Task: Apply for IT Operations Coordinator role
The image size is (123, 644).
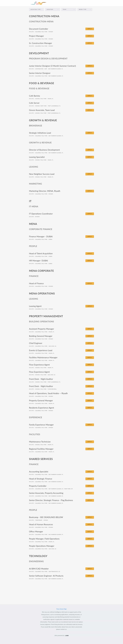Action: click(x=90, y=214)
